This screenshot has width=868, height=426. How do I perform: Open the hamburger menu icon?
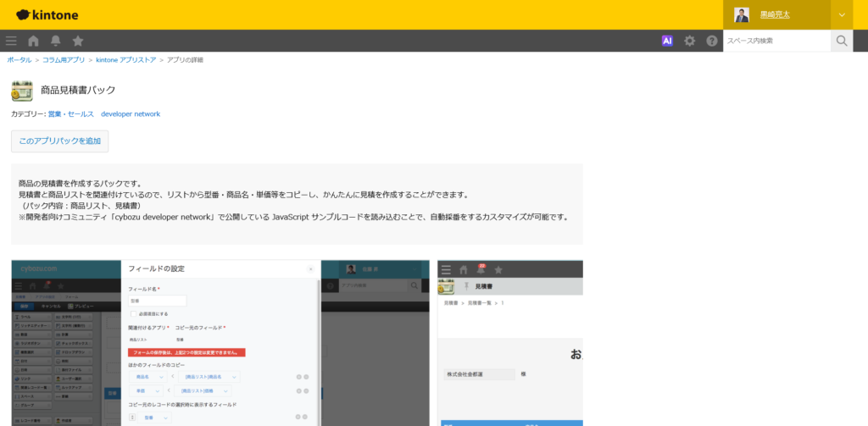tap(11, 41)
